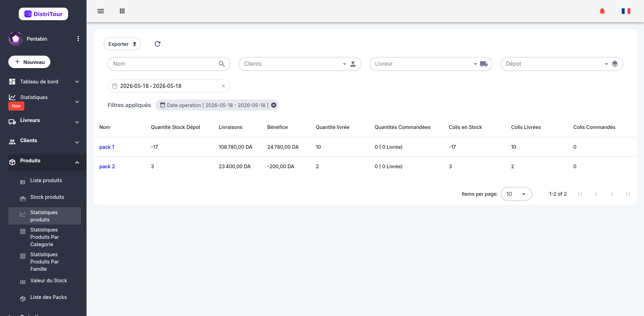Viewport: 644px width, 316px height.
Task: Switch language via French flag icon
Action: point(626,11)
